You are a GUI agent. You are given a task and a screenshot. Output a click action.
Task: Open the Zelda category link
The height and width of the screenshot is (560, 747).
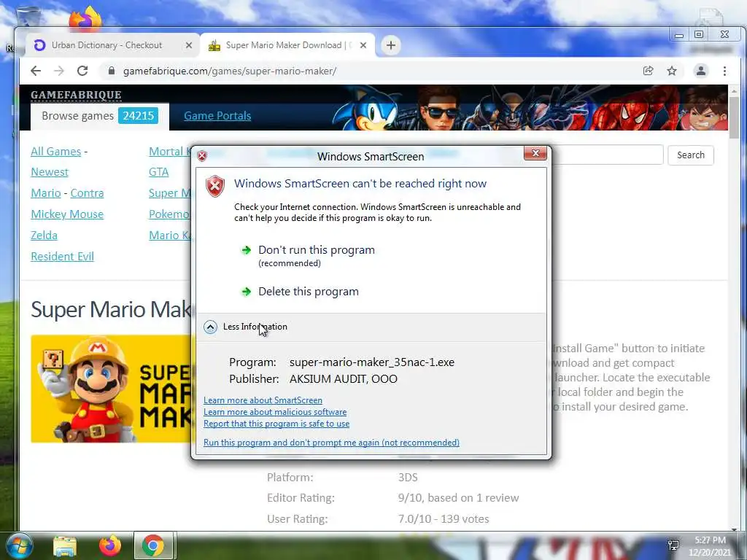[44, 236]
